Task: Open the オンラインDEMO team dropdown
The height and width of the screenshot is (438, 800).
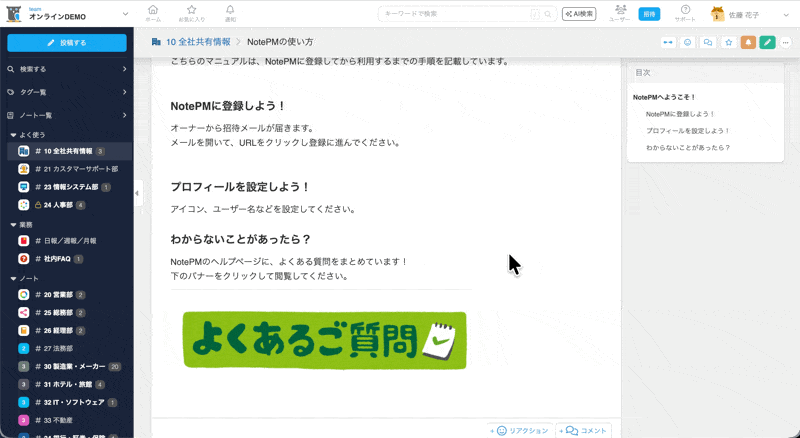Action: 125,14
